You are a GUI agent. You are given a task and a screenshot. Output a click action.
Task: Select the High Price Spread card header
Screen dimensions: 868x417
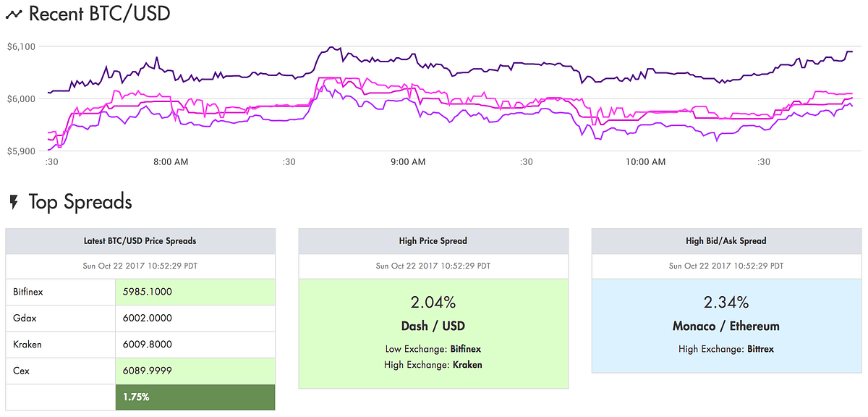(433, 240)
